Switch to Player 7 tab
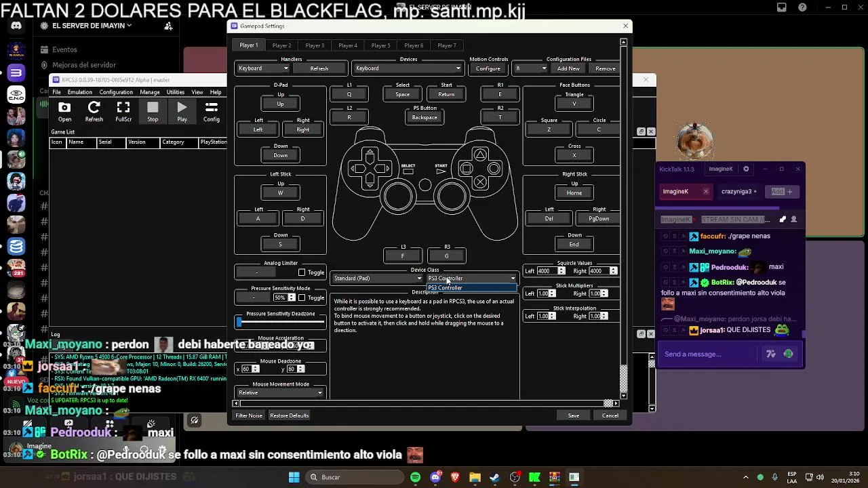The image size is (868, 488). (447, 45)
